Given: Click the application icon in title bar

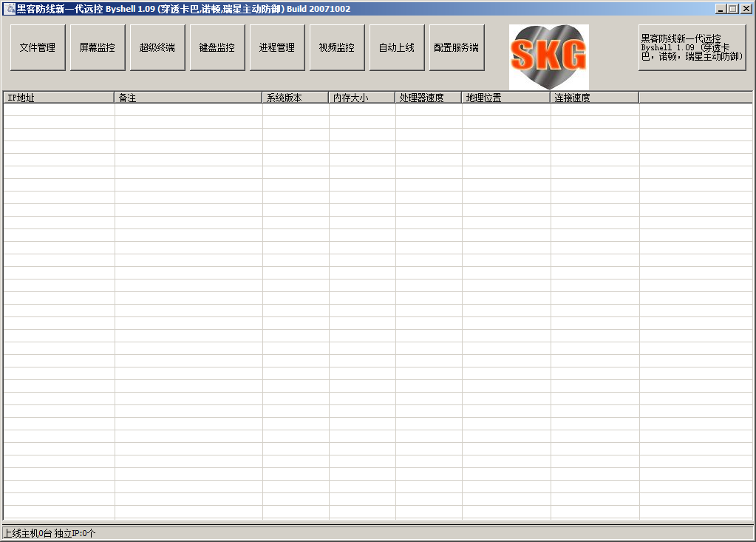Looking at the screenshot, I should coord(10,9).
